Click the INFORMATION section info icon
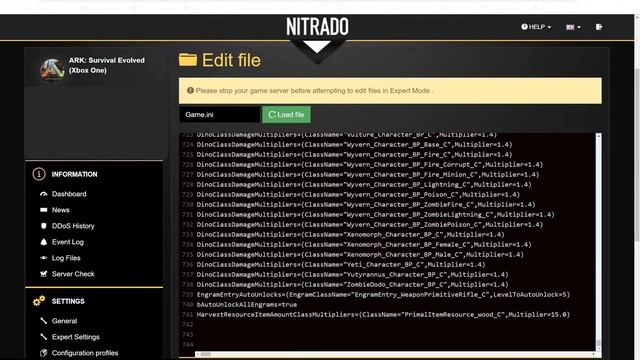 [x=39, y=174]
